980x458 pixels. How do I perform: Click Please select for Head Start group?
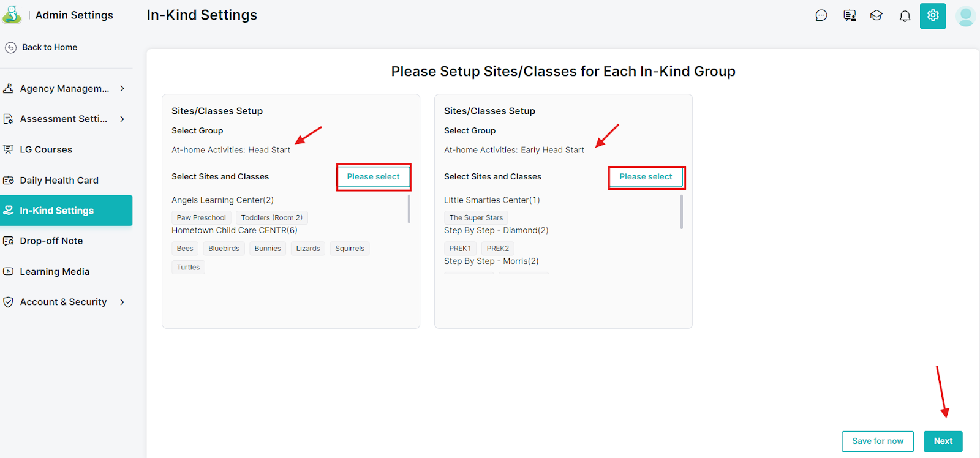tap(374, 177)
